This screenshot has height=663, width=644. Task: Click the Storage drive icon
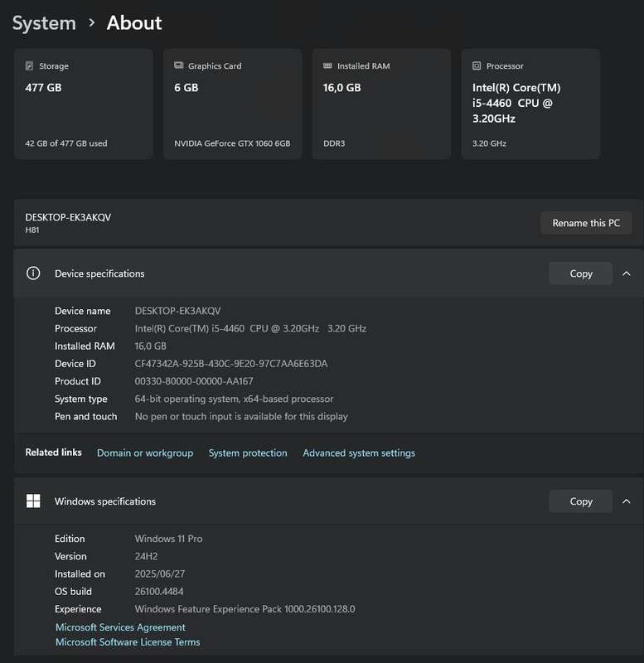tap(29, 65)
